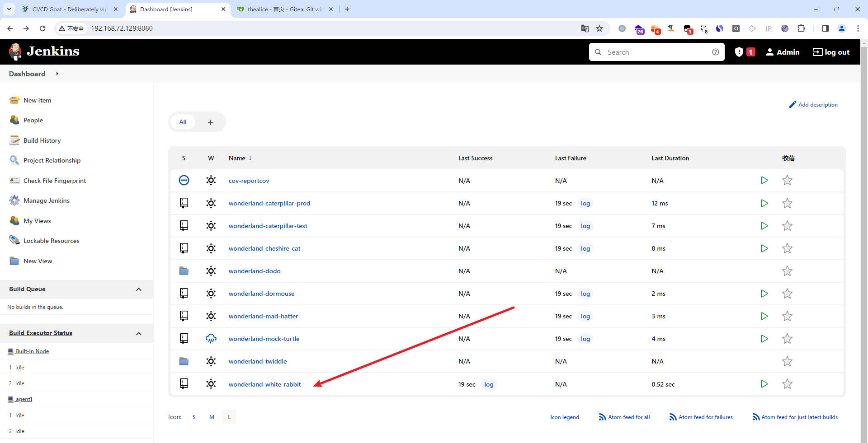Image resolution: width=868 pixels, height=443 pixels.
Task: Click the log out button
Action: 831,52
